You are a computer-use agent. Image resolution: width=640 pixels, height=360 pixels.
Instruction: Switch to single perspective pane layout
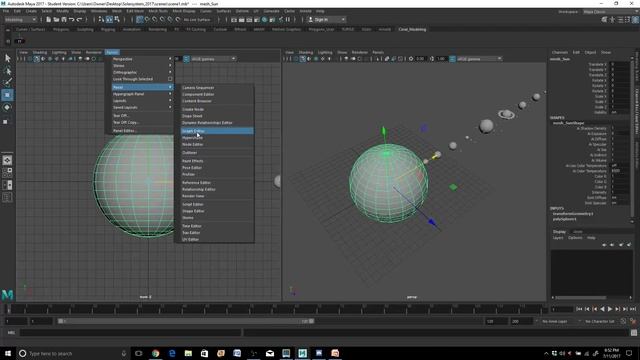click(x=7, y=160)
